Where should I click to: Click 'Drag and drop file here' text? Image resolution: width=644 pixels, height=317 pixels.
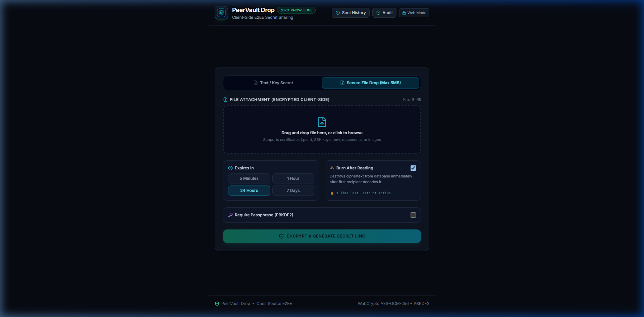(322, 133)
